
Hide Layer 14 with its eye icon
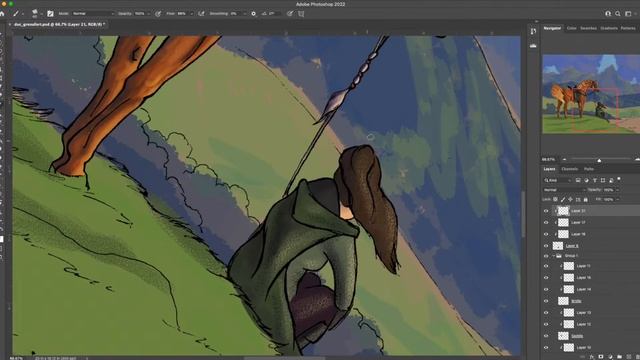tap(546, 289)
